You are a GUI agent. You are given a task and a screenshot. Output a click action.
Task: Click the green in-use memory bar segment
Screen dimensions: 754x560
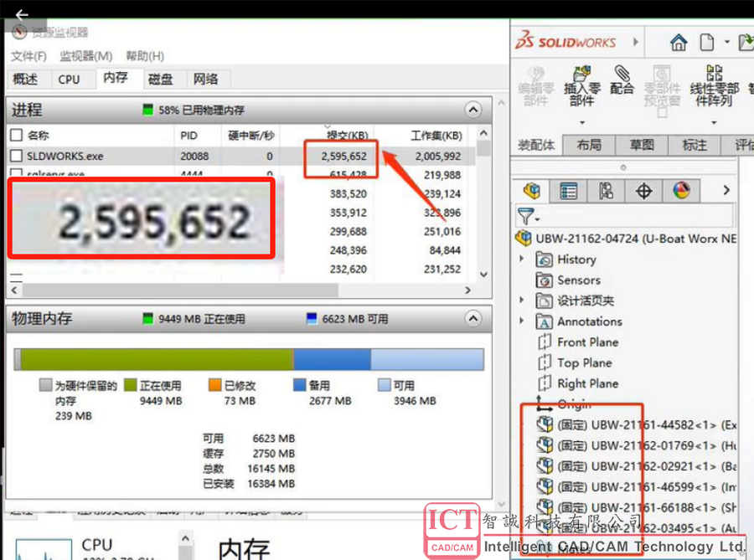pos(157,360)
